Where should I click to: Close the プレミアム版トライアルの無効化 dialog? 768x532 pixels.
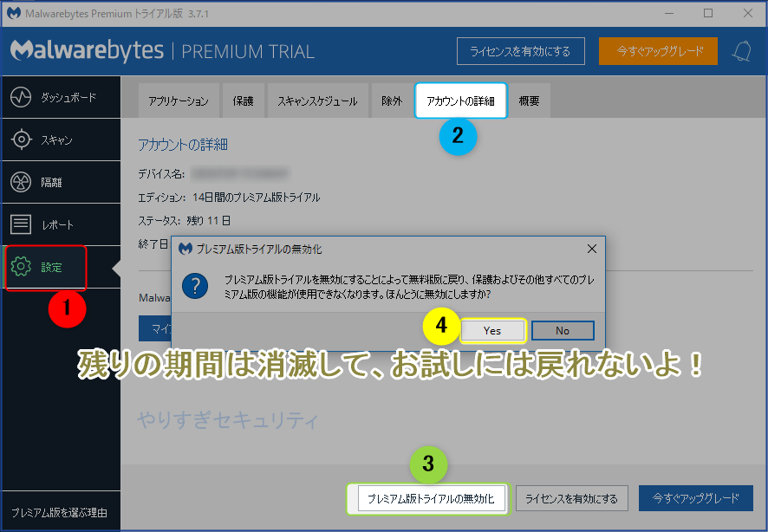592,249
